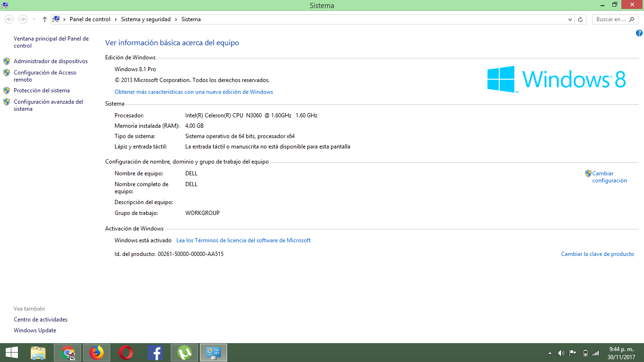Click the Windows 8.1 Pro edition text
The height and width of the screenshot is (362, 644).
pyautogui.click(x=135, y=69)
